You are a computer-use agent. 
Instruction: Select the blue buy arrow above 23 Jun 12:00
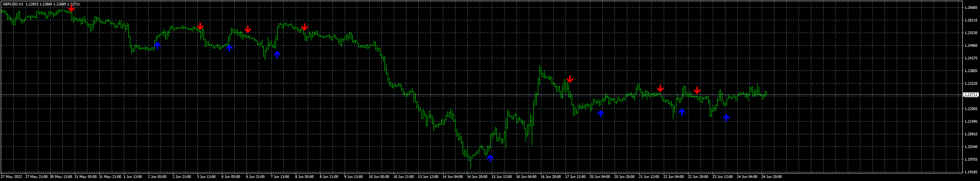click(x=726, y=118)
